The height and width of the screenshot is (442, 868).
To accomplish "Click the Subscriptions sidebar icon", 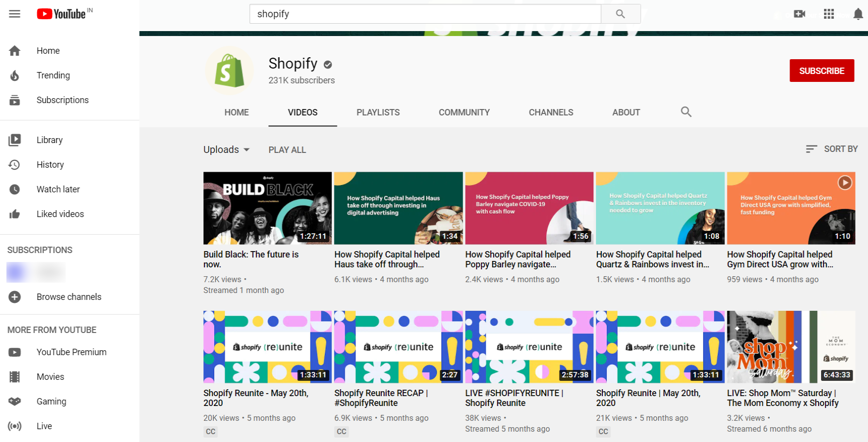I will [15, 100].
